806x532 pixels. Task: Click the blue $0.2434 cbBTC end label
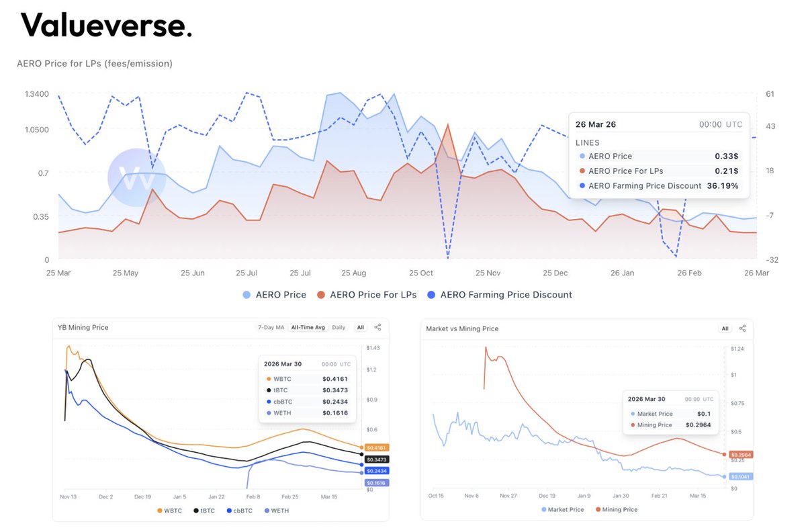tap(376, 471)
